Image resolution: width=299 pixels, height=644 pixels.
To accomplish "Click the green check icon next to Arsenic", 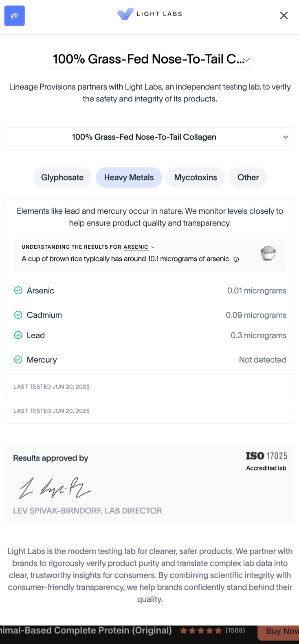I will pyautogui.click(x=18, y=291).
